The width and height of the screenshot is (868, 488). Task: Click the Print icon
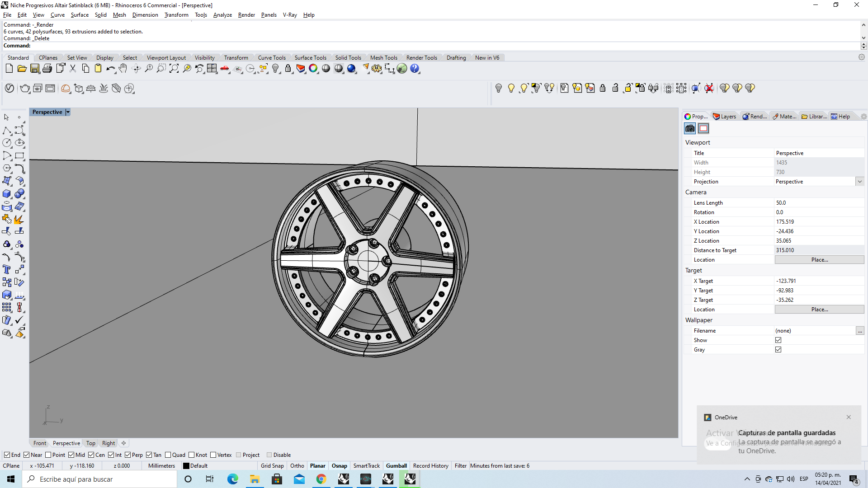[47, 69]
